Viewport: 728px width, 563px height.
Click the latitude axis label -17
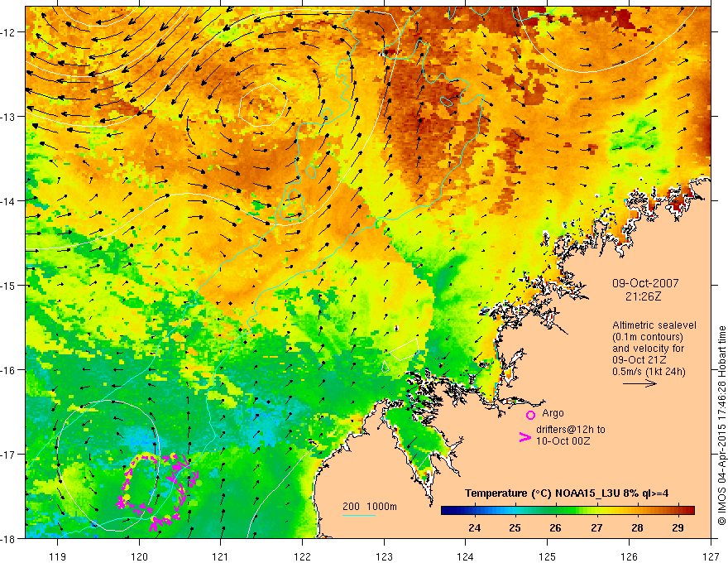[x=7, y=454]
